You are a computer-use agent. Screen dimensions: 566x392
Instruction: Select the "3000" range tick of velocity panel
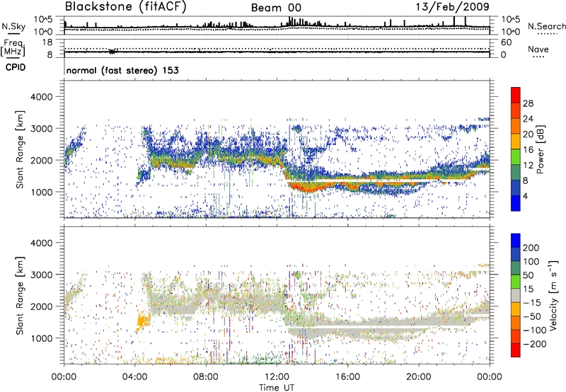[41, 275]
